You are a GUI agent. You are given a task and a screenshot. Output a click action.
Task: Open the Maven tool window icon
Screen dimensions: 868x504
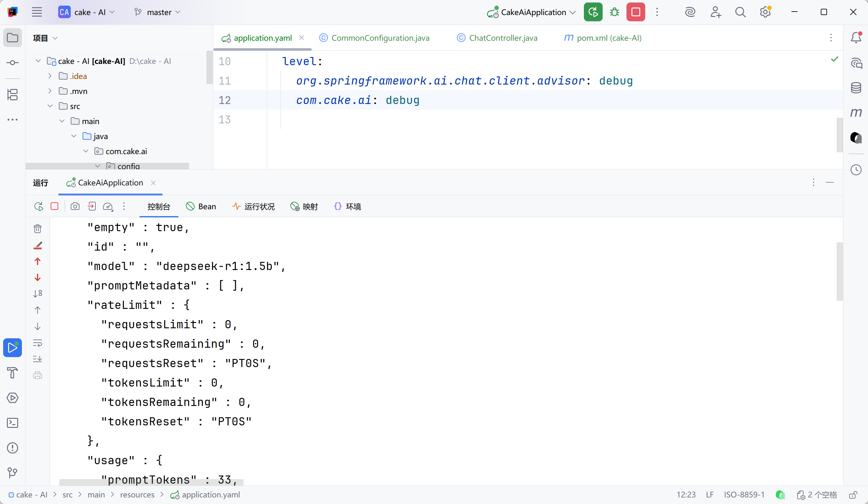click(856, 113)
